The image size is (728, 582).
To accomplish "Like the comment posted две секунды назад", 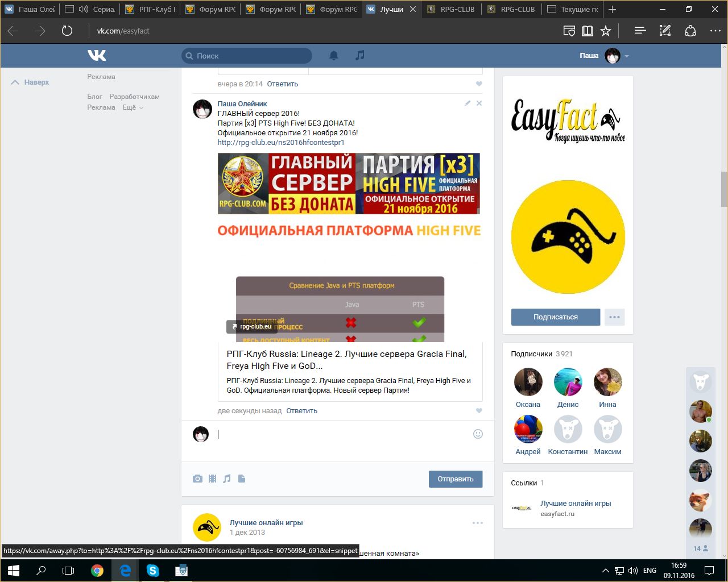I will 479,410.
